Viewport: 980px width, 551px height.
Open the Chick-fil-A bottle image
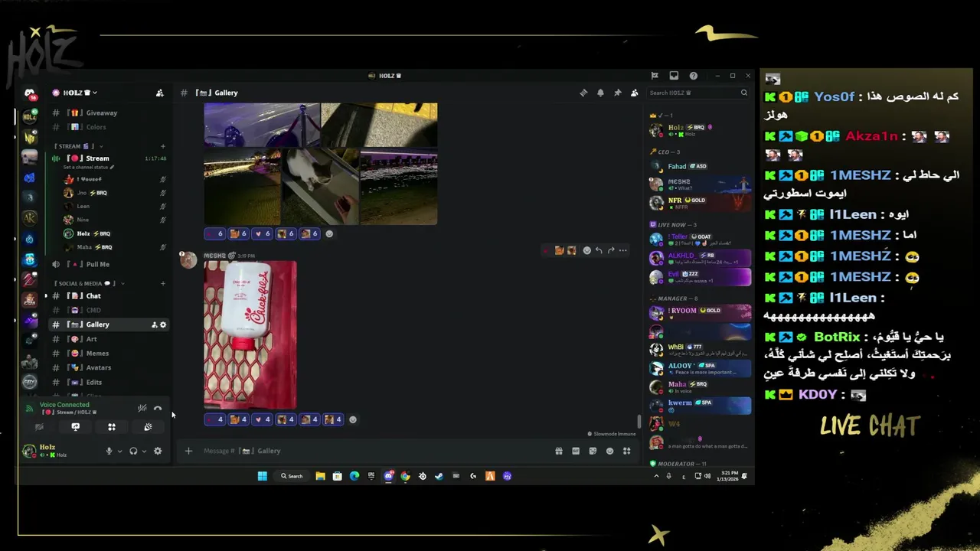pyautogui.click(x=250, y=334)
